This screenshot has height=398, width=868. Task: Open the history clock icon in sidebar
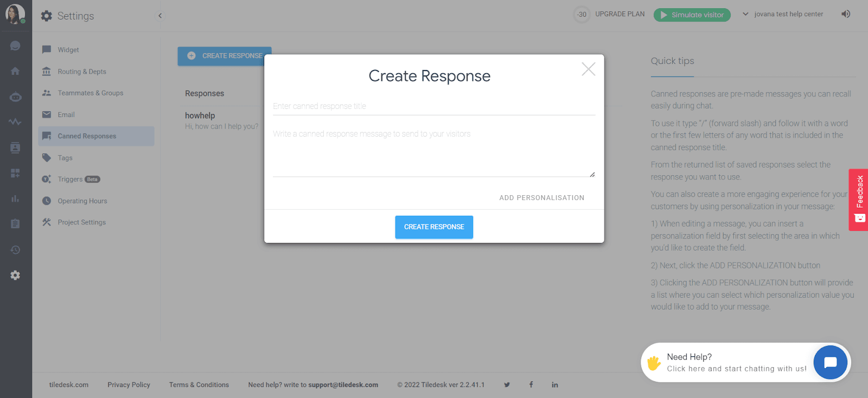15,250
